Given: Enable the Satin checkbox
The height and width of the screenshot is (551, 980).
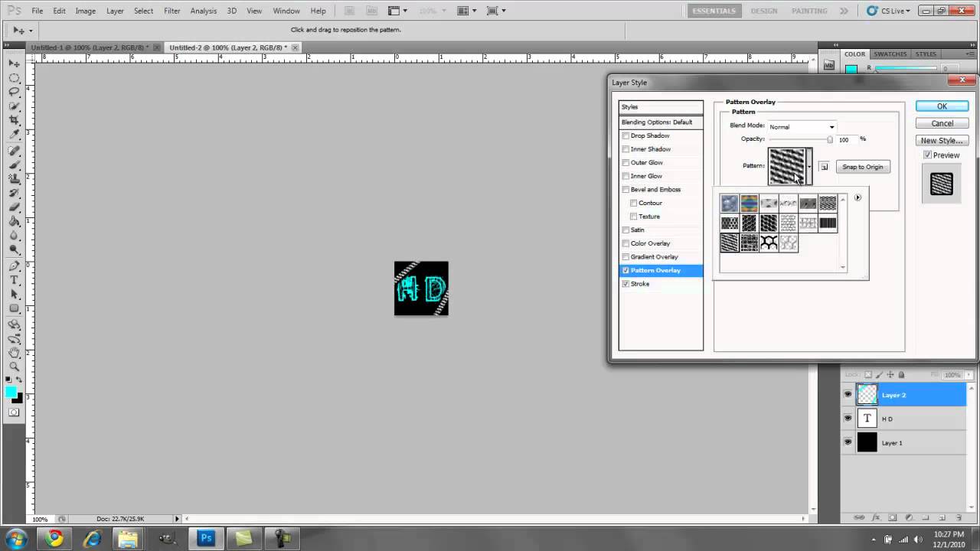Looking at the screenshot, I should 626,230.
